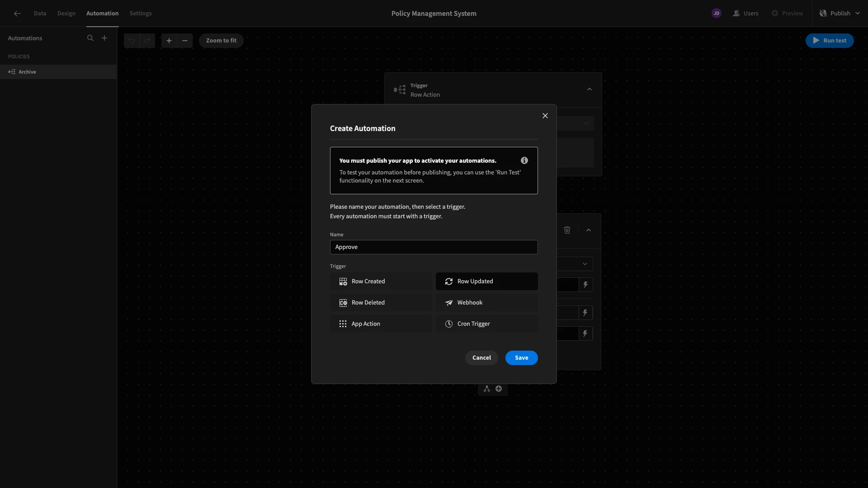
Task: Open the Users panel
Action: (x=745, y=14)
